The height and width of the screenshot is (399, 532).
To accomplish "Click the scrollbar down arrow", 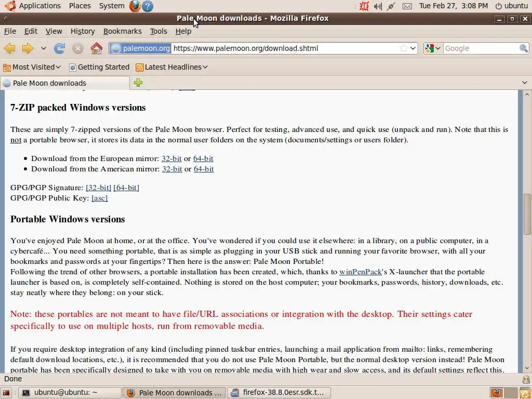I will point(527,368).
